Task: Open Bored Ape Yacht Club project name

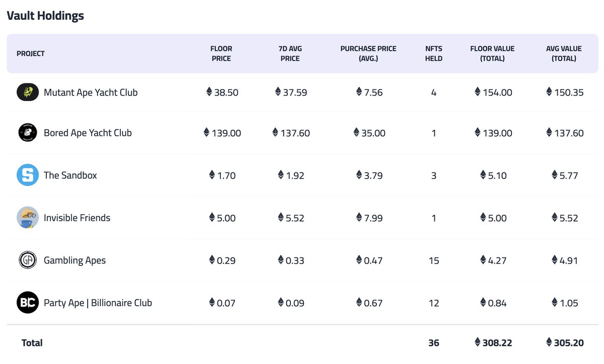Action: [x=88, y=133]
